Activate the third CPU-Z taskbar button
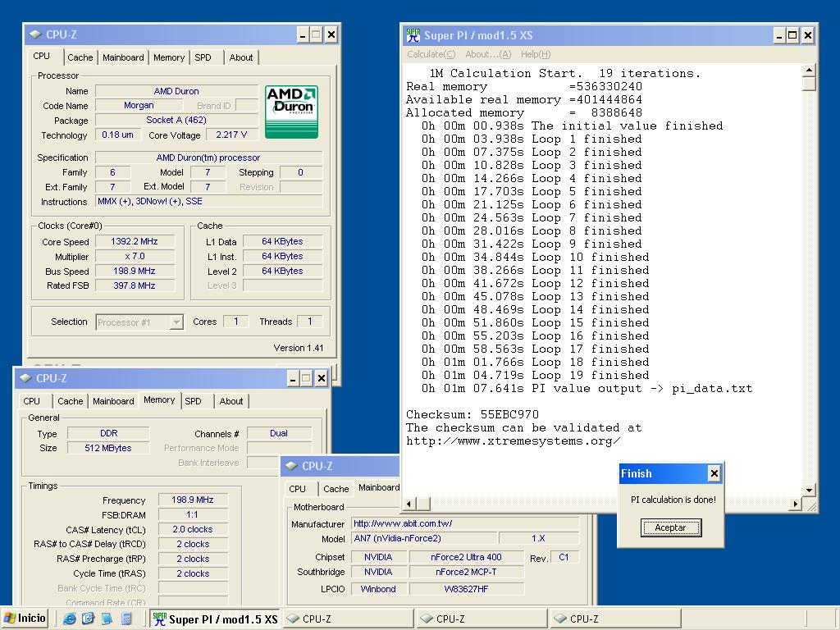 615,619
